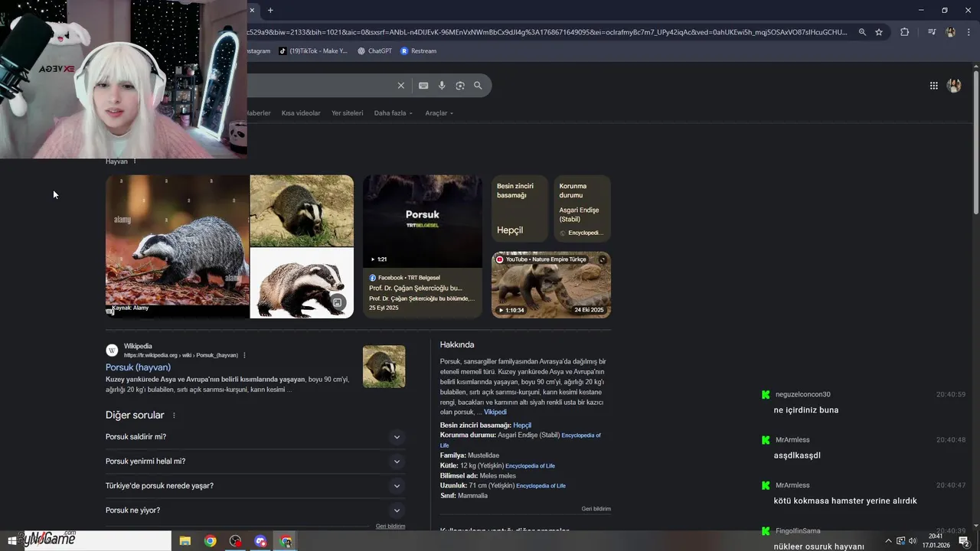Show hidden system tray icons
The width and height of the screenshot is (980, 551).
click(888, 541)
